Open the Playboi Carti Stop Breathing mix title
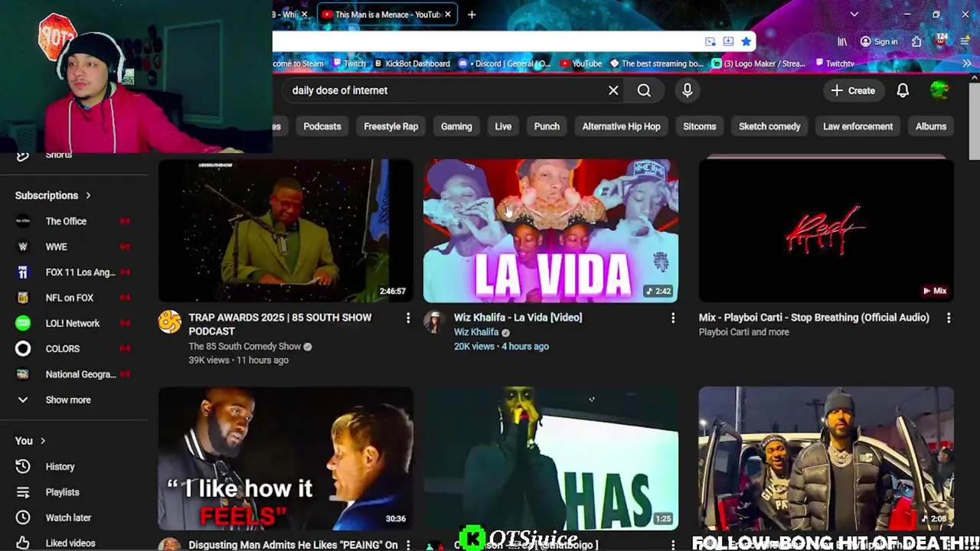Viewport: 980px width, 551px height. [814, 318]
